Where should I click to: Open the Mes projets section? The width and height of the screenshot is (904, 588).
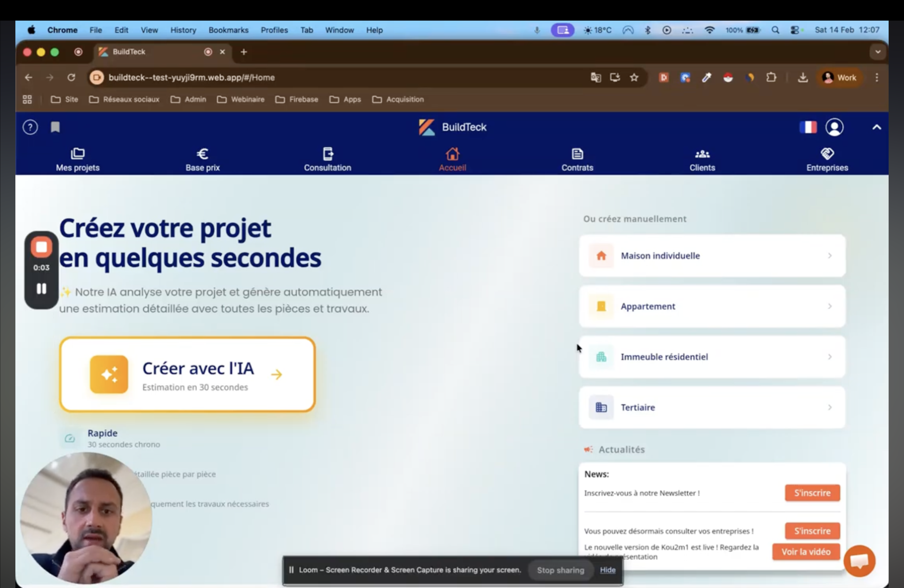tap(77, 159)
